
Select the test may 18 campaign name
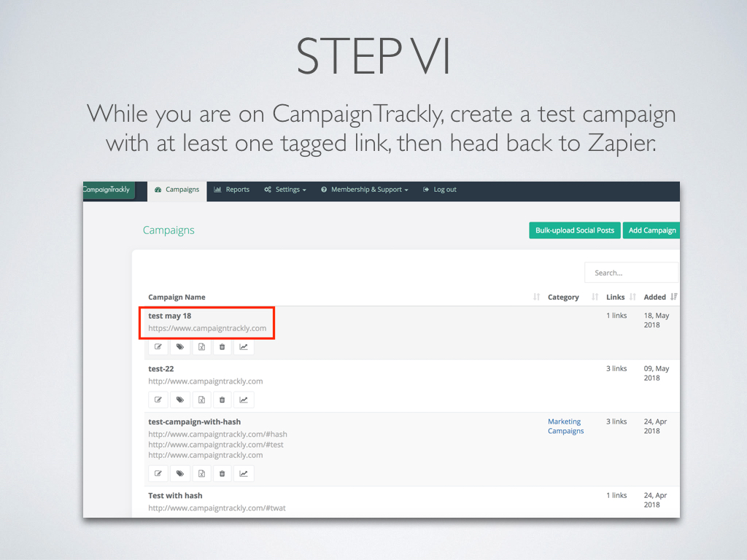pos(169,316)
